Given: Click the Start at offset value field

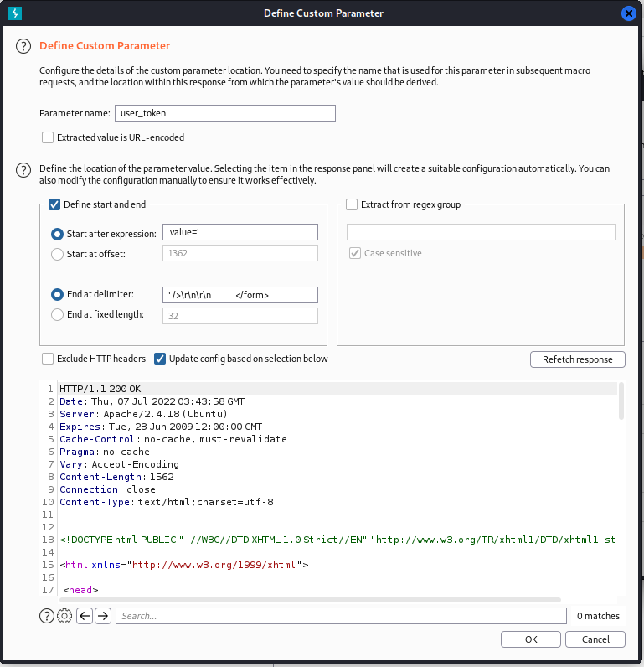Looking at the screenshot, I should click(x=240, y=253).
